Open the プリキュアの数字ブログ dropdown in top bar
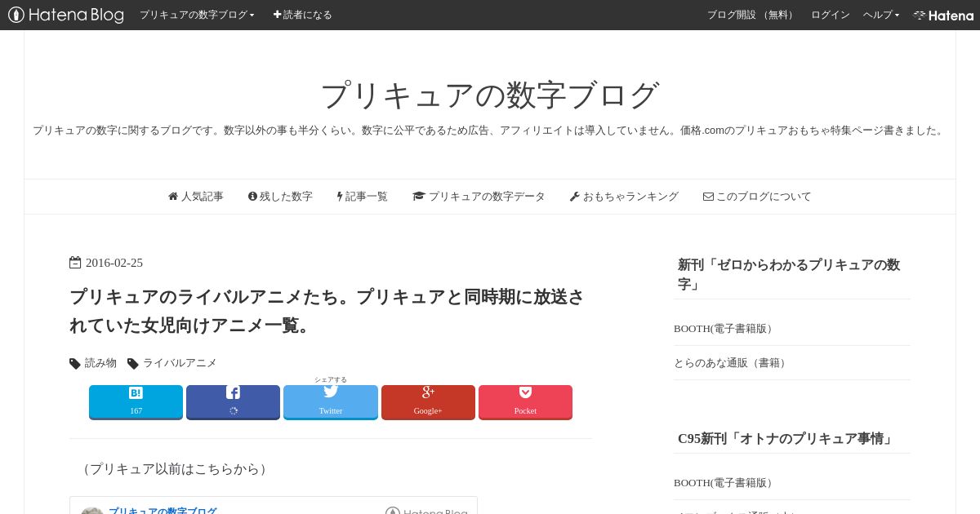 197,15
